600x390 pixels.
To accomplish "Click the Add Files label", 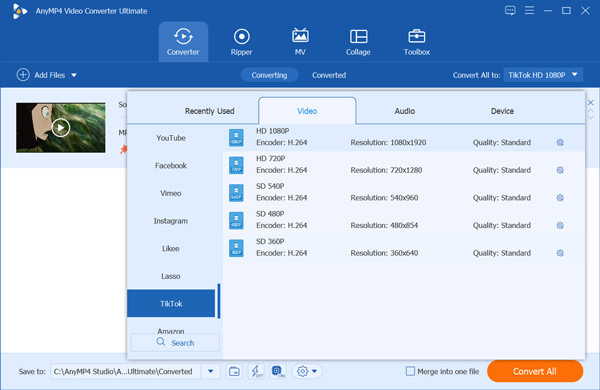I will tap(50, 75).
